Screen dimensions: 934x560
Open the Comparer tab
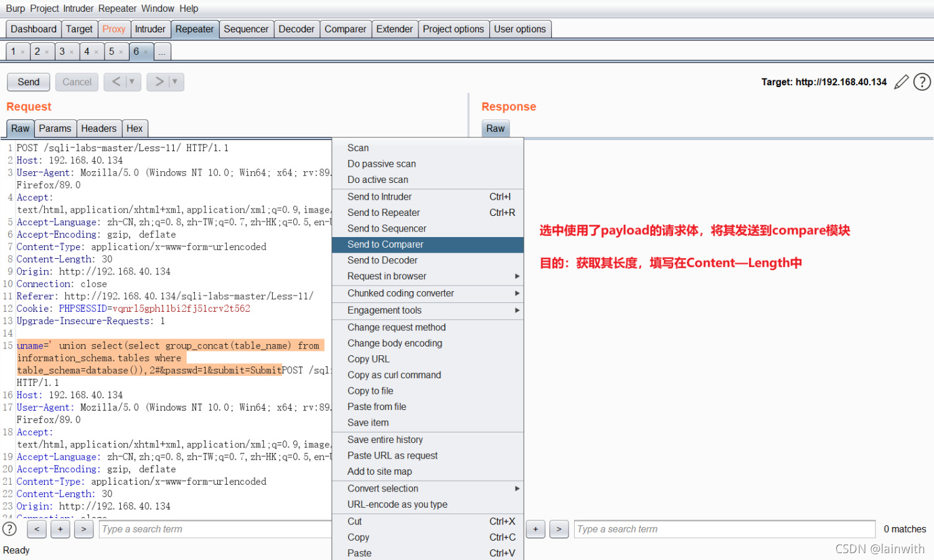(346, 29)
